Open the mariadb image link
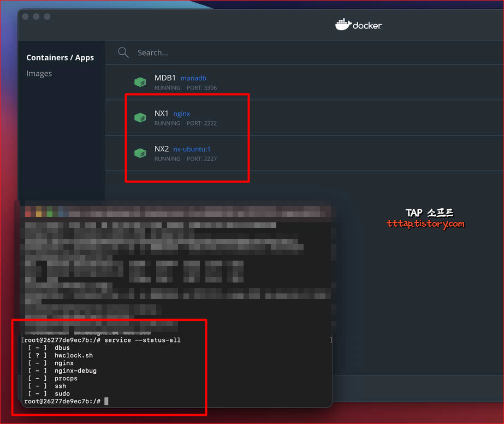Screen dimensions: 504x424 [x=193, y=78]
